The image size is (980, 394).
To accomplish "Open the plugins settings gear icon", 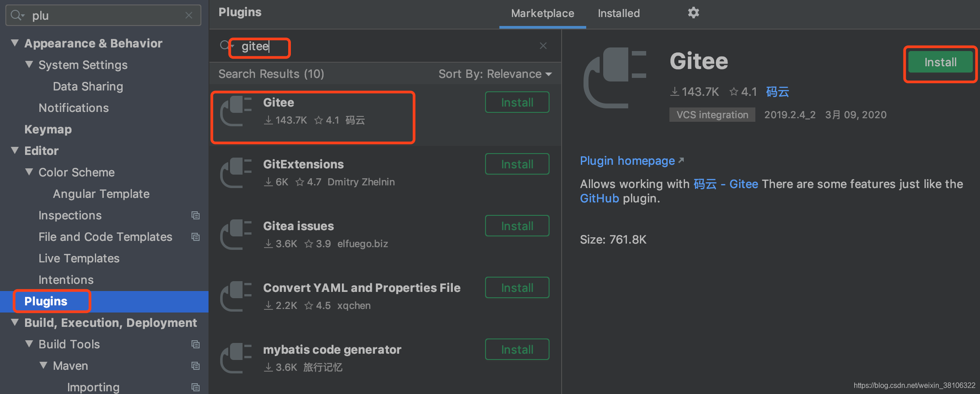I will (x=693, y=13).
